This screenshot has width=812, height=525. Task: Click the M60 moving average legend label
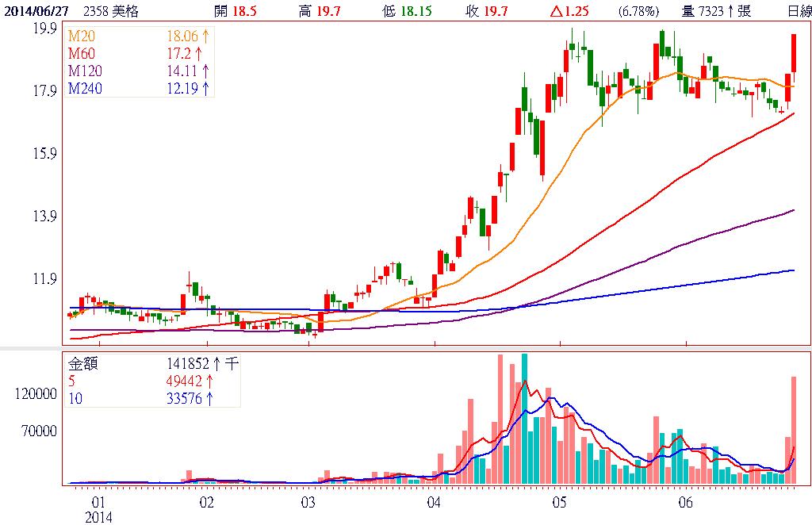pos(81,55)
